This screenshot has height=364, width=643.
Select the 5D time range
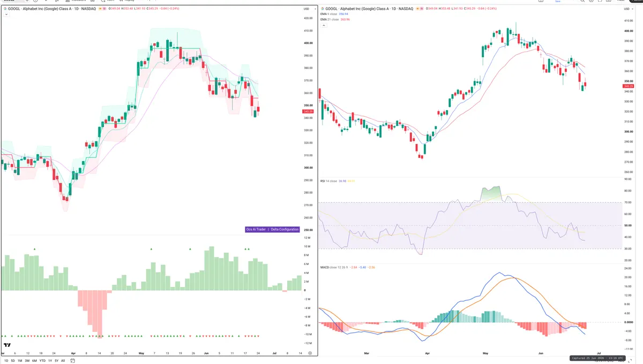[x=13, y=361]
